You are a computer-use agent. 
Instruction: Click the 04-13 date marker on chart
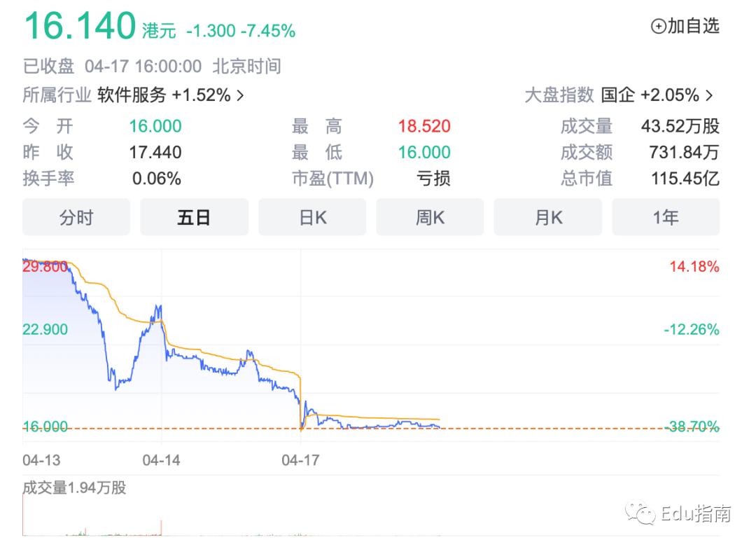click(x=41, y=460)
